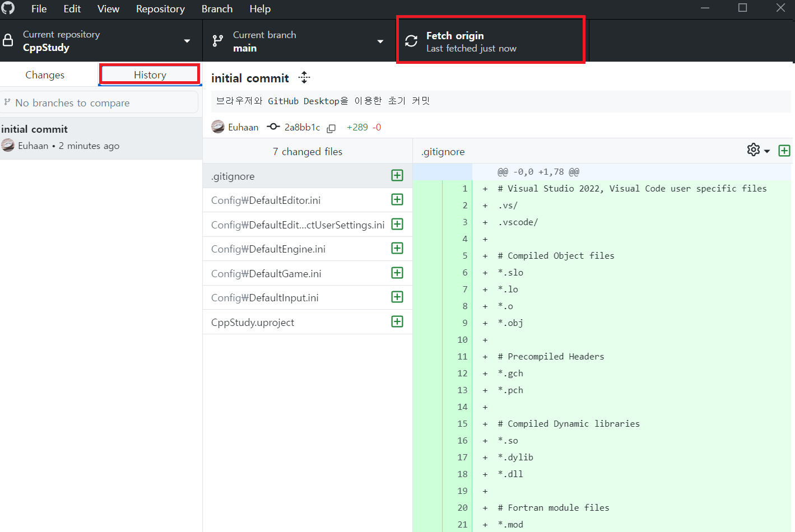795x532 pixels.
Task: Click the diff line '*.gch'
Action: tap(510, 374)
